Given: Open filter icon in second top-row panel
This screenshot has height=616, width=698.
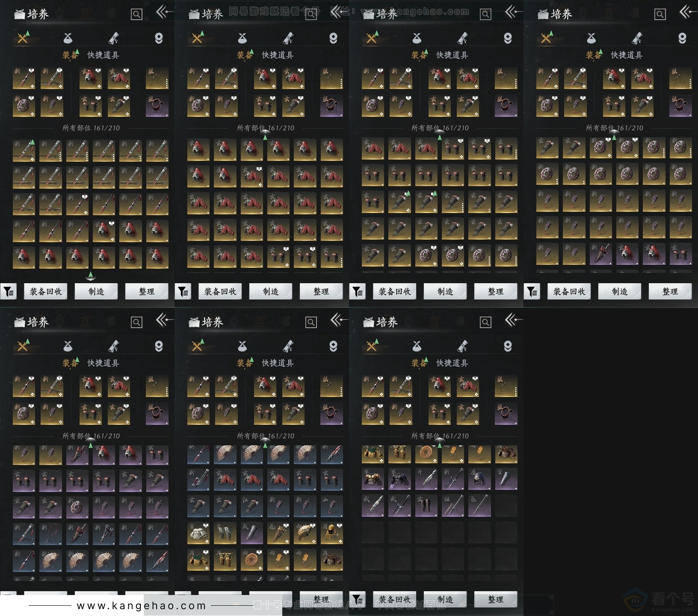Looking at the screenshot, I should (x=183, y=292).
